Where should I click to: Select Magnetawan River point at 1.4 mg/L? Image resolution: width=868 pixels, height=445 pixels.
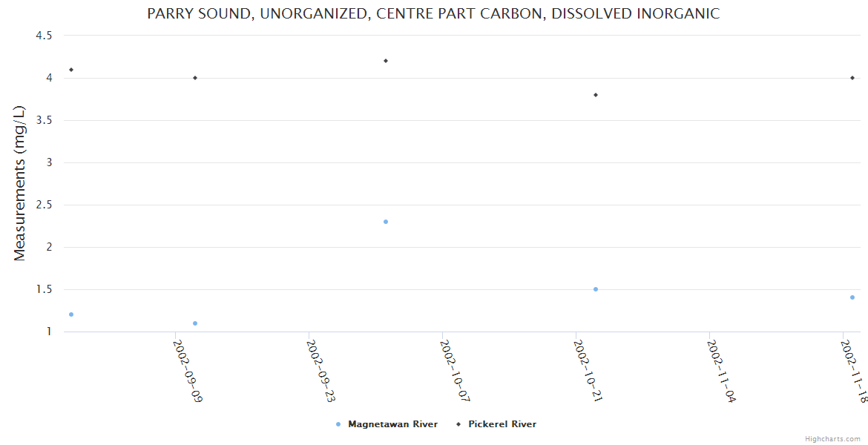[x=852, y=297]
